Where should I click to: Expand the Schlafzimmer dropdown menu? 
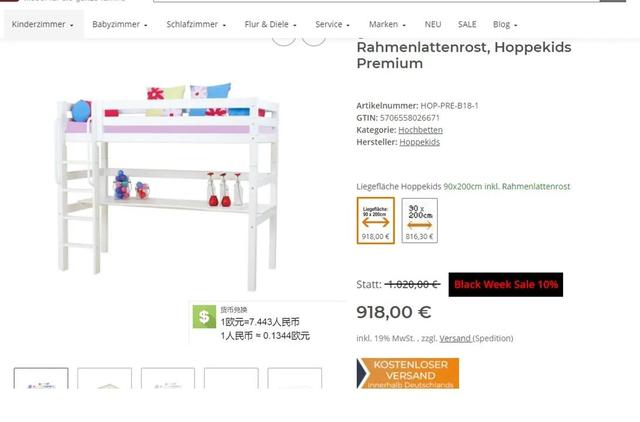196,24
